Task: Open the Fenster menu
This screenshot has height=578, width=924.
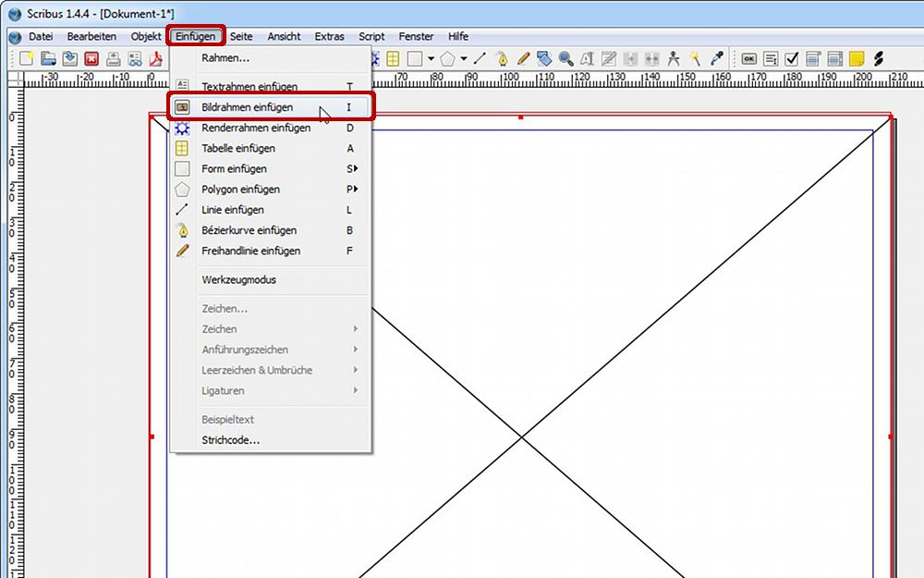Action: pos(416,36)
